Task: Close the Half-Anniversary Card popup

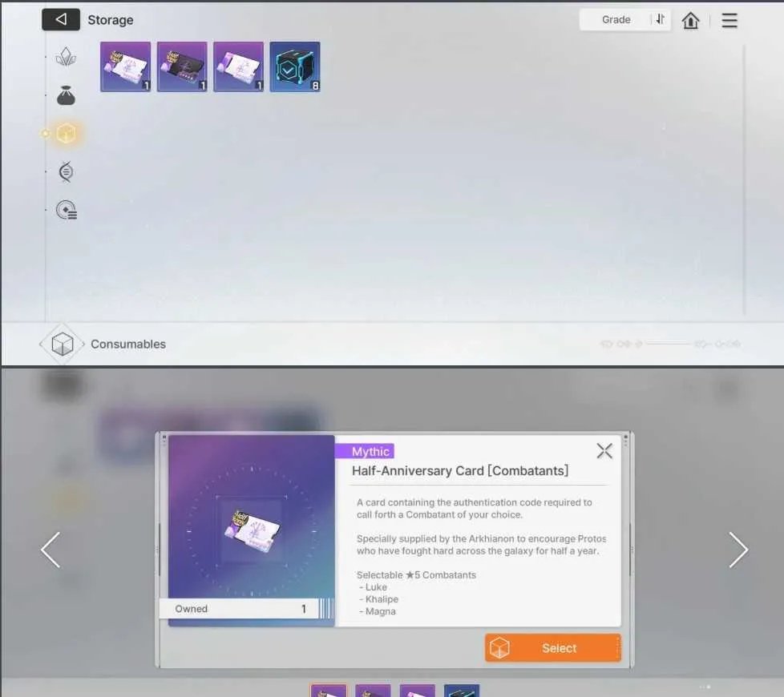Action: pyautogui.click(x=604, y=451)
